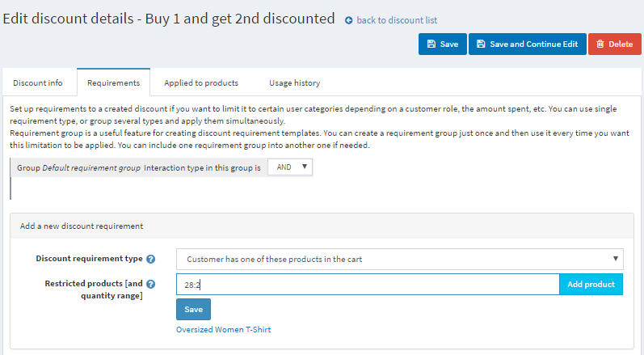Viewport: 644px width, 355px height.
Task: Click the 'Discount requirement type' label
Action: [x=89, y=259]
